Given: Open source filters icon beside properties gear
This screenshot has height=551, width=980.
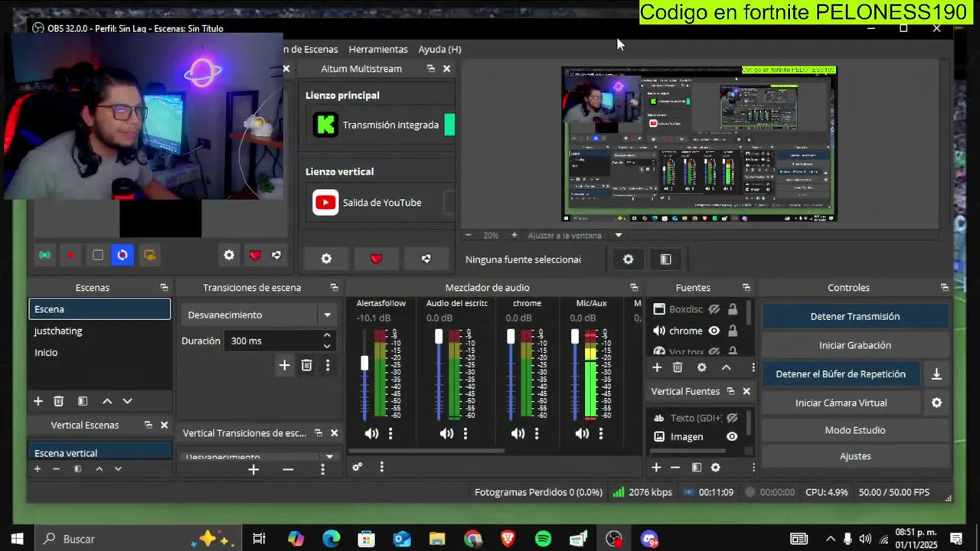Looking at the screenshot, I should click(665, 259).
